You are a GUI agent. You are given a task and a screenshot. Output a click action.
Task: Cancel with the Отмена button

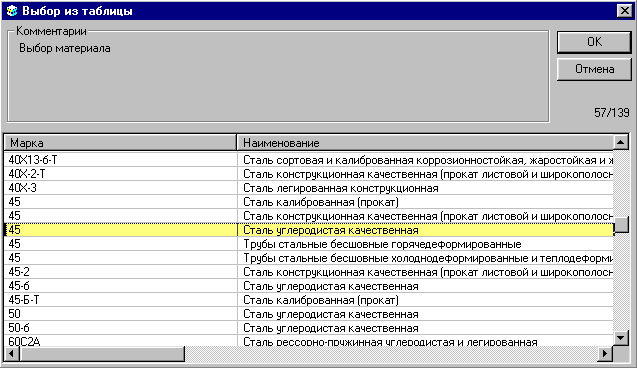pyautogui.click(x=594, y=69)
